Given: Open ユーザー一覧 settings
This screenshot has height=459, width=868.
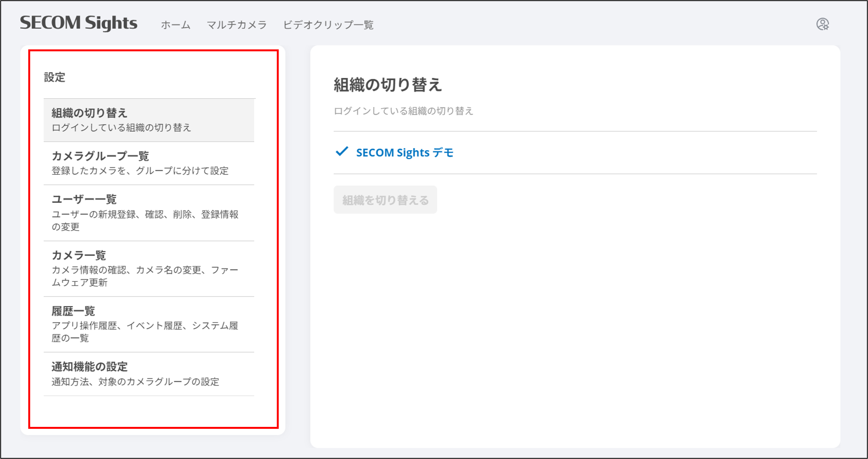Looking at the screenshot, I should tap(149, 213).
